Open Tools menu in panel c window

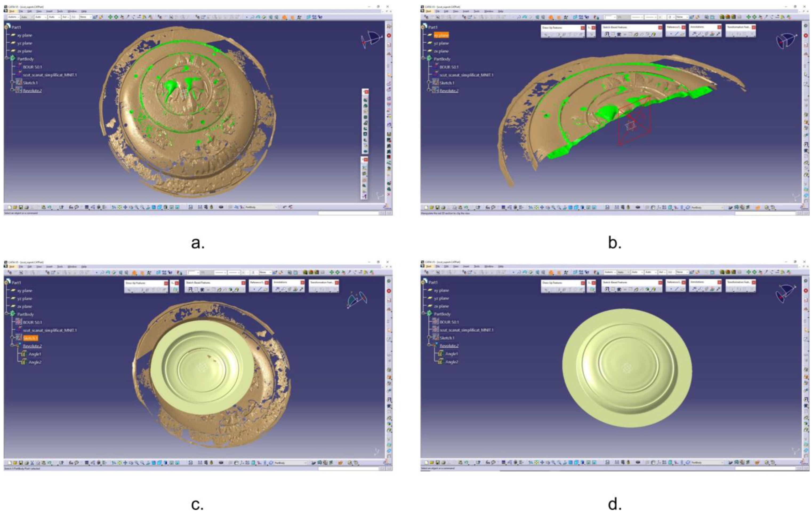(x=60, y=267)
